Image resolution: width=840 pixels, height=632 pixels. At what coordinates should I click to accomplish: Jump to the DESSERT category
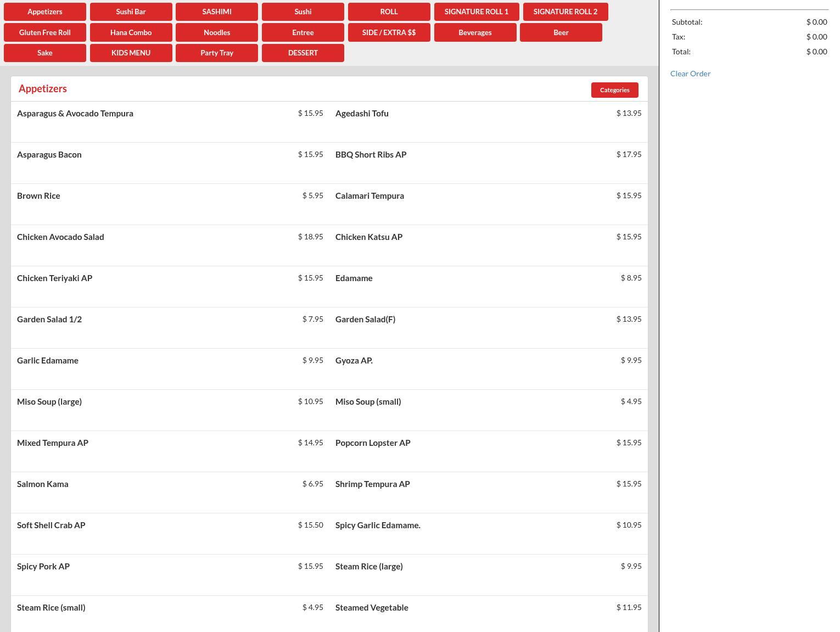303,53
